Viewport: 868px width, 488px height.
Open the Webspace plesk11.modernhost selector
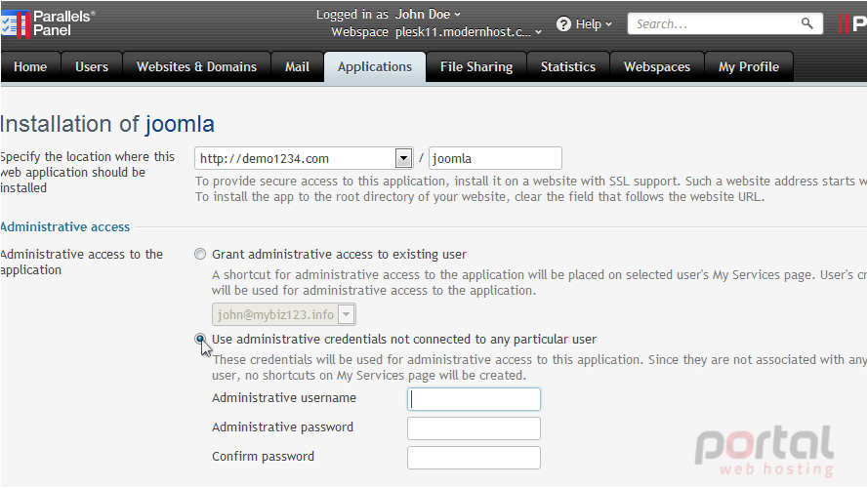click(469, 32)
